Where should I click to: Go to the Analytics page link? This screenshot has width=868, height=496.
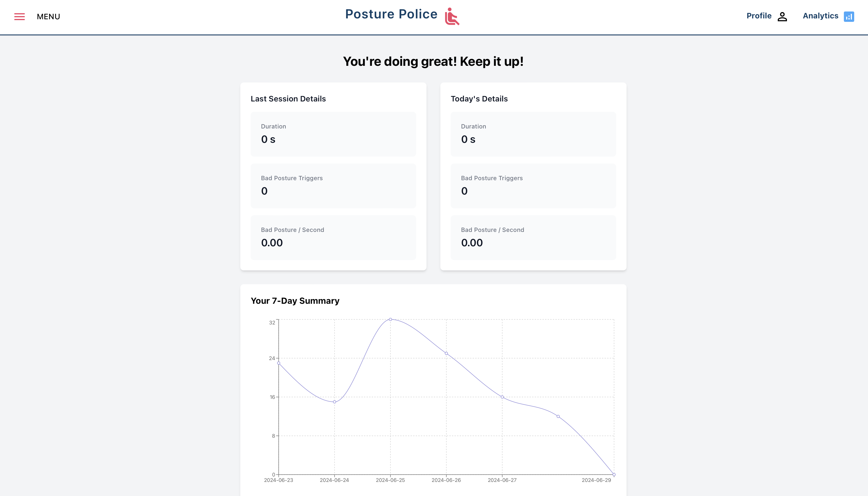point(820,16)
